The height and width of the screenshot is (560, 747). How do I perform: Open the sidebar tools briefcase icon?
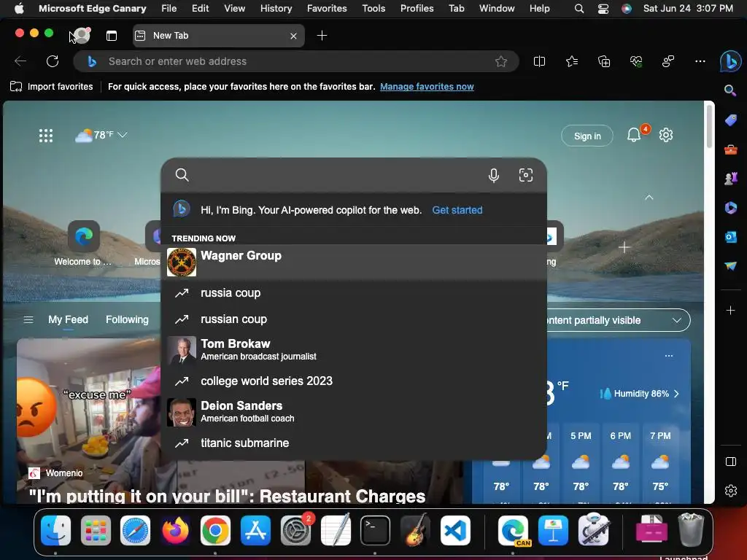click(731, 149)
